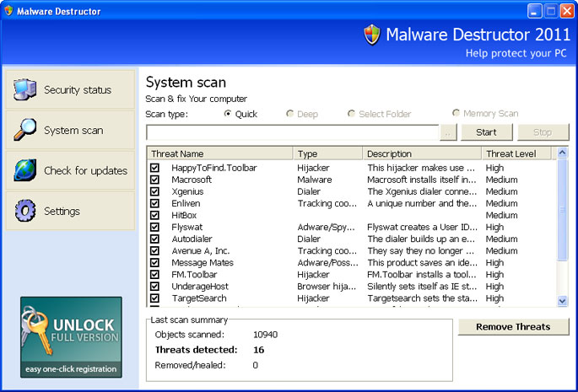Click the Settings gear icon
578x392 pixels.
pos(25,211)
